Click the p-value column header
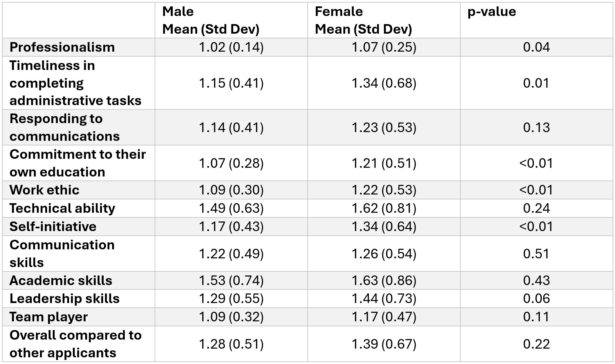This screenshot has height=364, width=615. coord(492,12)
